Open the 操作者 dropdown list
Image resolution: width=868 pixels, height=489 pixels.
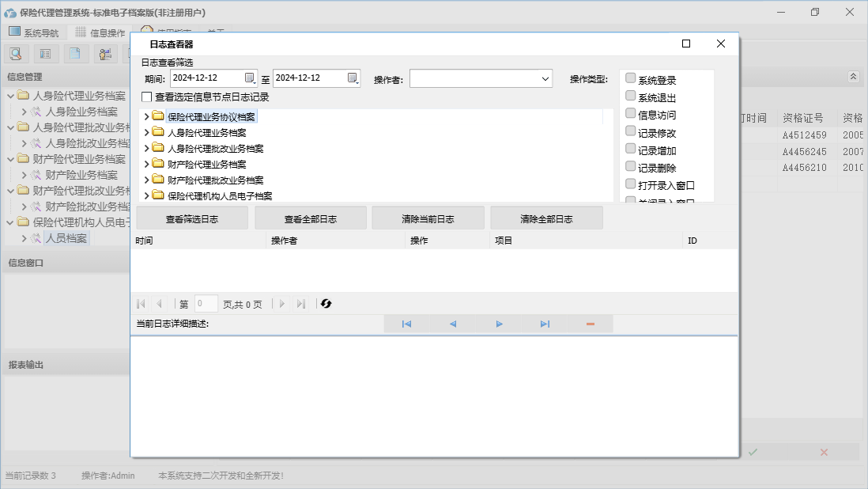pyautogui.click(x=545, y=78)
